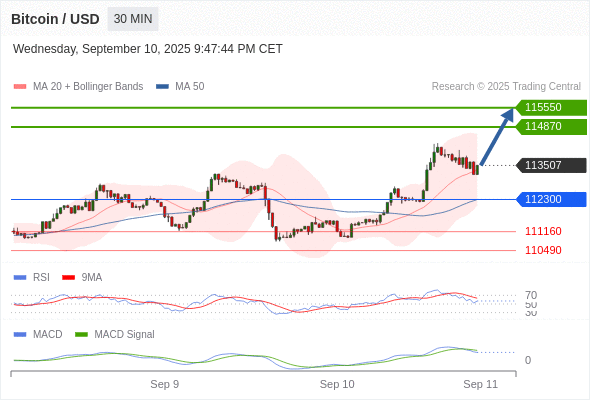Screen dimensions: 590x400
Task: Click the red 110490 support label
Action: (x=543, y=250)
